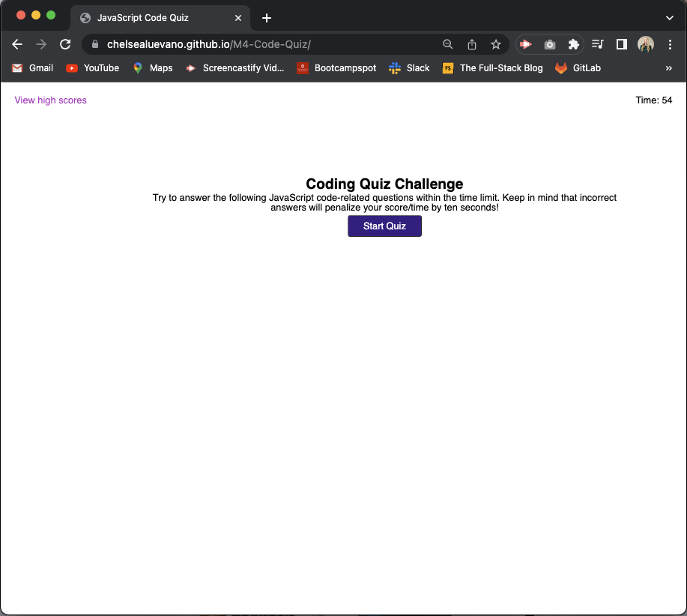Click the camera screenshot extension icon

(549, 44)
